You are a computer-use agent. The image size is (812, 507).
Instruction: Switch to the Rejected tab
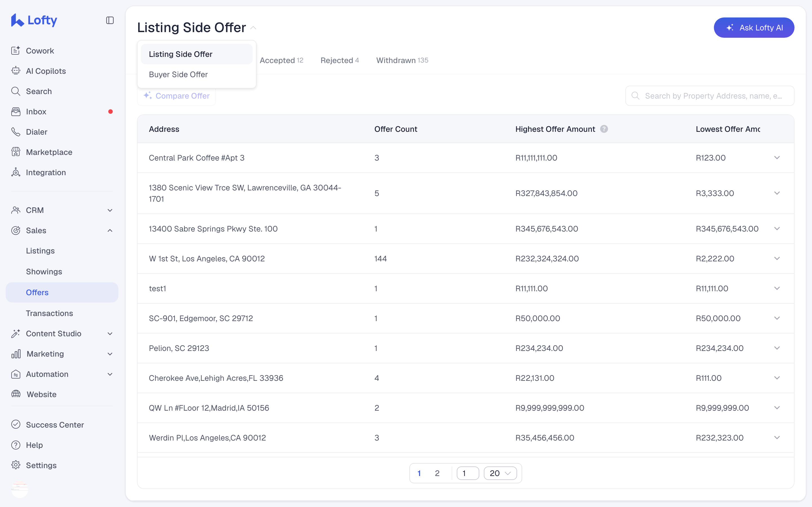(x=339, y=60)
